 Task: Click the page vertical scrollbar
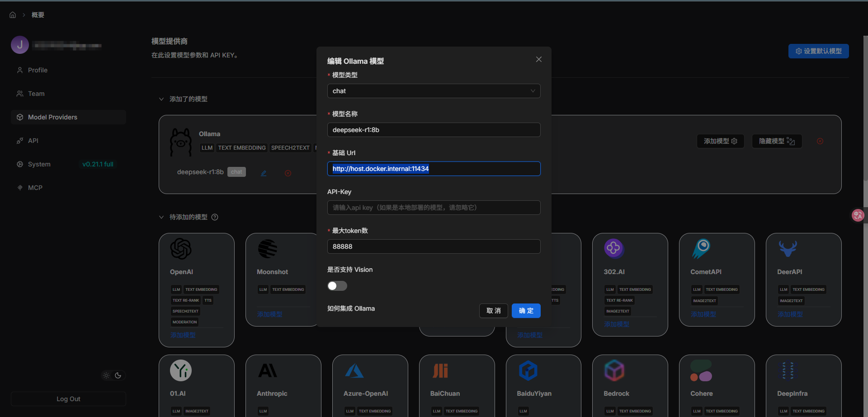click(866, 109)
